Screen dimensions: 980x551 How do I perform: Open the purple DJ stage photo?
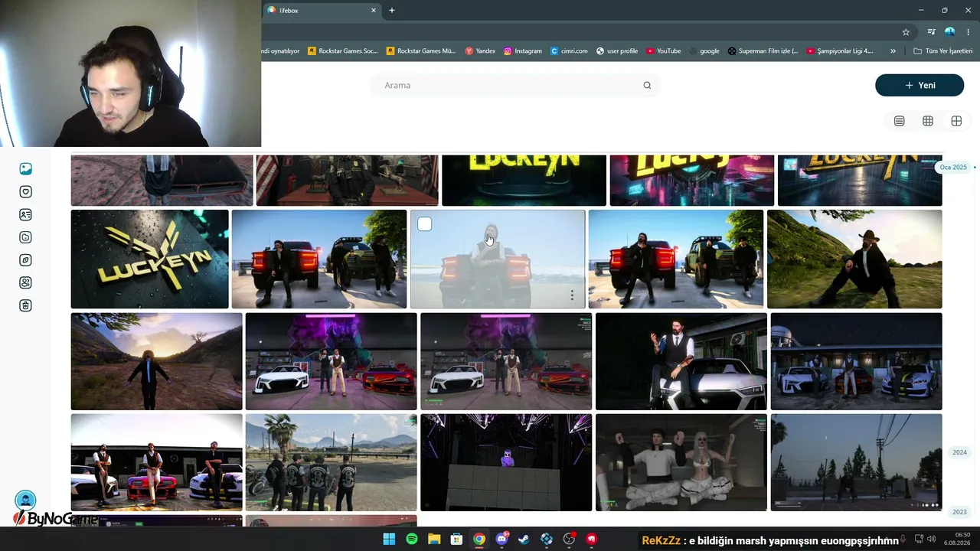point(506,462)
